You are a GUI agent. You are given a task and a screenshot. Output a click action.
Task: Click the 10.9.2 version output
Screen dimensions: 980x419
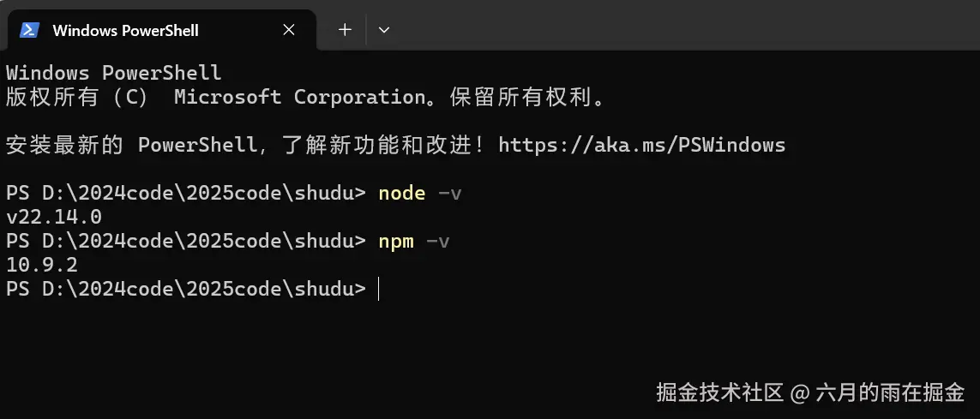point(41,265)
